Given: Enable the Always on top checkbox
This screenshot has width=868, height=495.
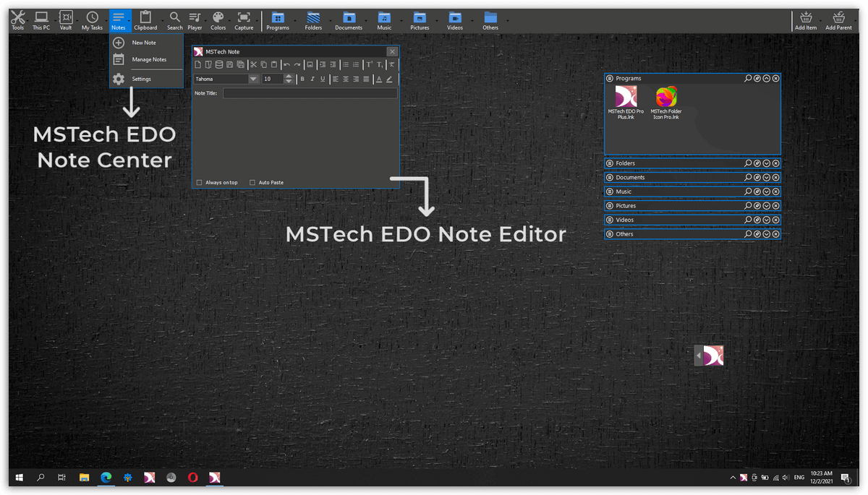Looking at the screenshot, I should (199, 182).
